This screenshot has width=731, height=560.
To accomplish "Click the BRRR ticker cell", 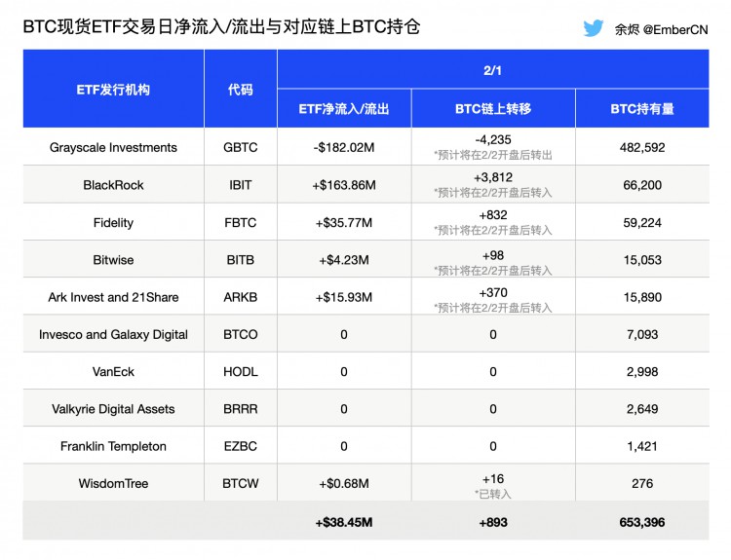I will [x=241, y=409].
